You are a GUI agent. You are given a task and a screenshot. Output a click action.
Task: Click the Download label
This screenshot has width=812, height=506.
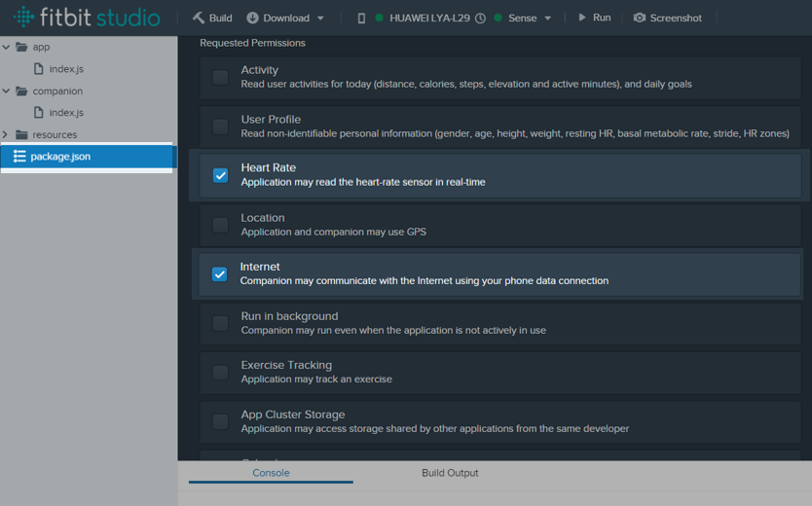(x=286, y=18)
